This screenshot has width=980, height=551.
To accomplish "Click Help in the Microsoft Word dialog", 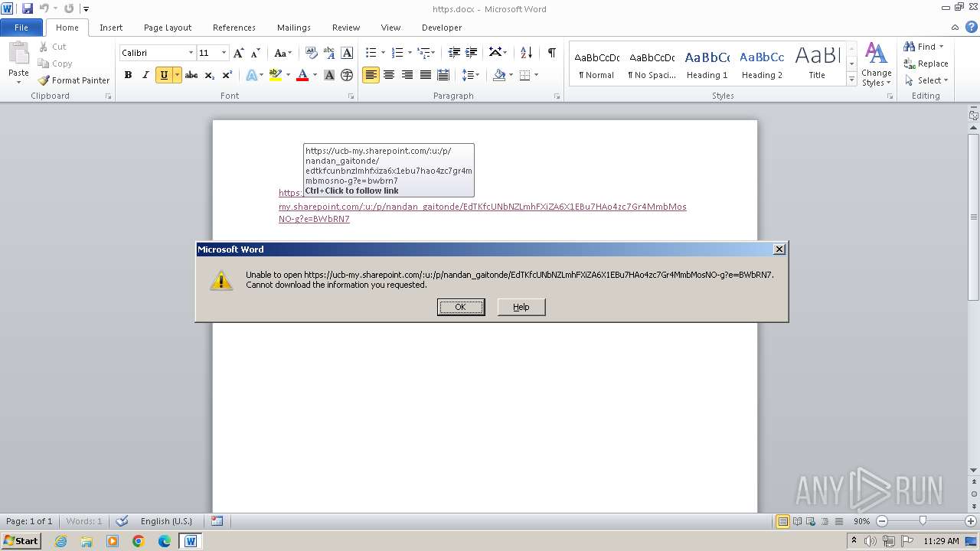I will tap(521, 307).
